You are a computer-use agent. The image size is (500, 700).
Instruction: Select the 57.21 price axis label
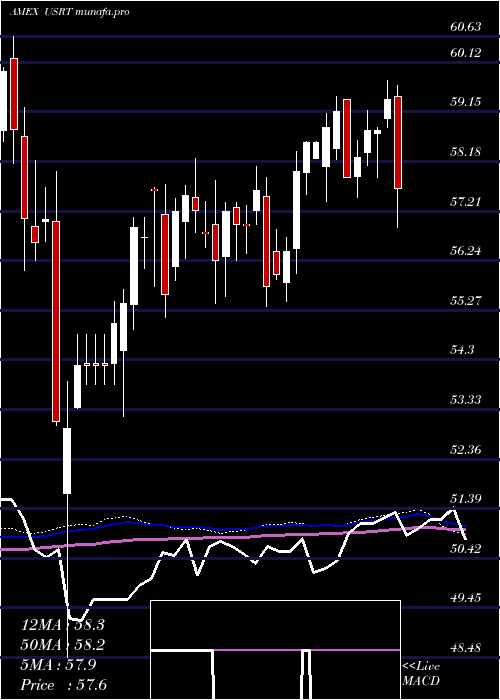tap(466, 202)
